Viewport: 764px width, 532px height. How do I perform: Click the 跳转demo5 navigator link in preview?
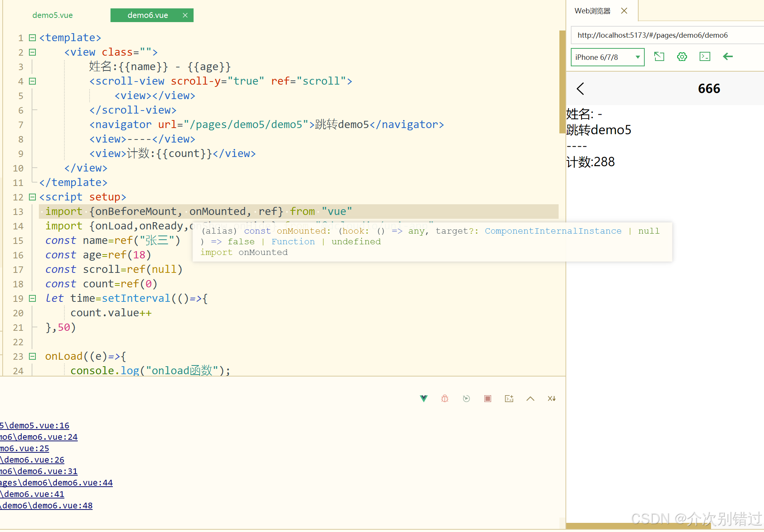[x=599, y=130]
